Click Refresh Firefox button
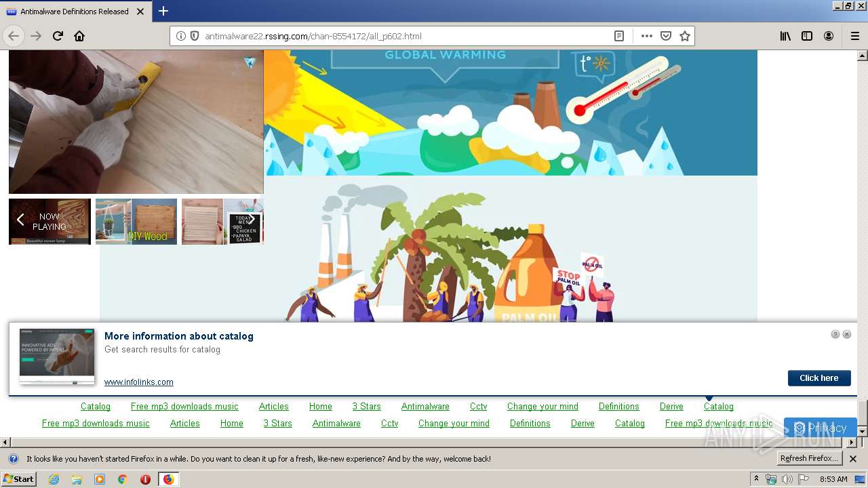The height and width of the screenshot is (488, 868). pyautogui.click(x=809, y=459)
